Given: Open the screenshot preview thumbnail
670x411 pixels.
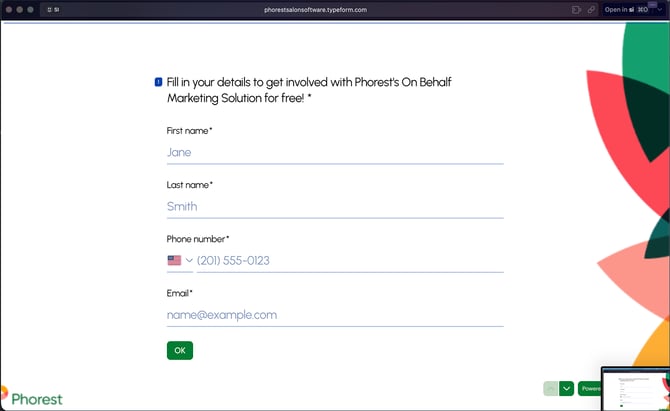Looking at the screenshot, I should click(x=635, y=389).
